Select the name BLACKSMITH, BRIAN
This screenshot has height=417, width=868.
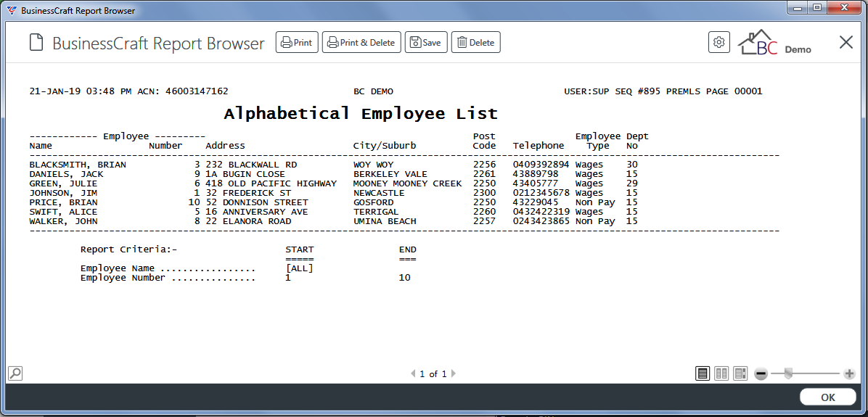[78, 165]
